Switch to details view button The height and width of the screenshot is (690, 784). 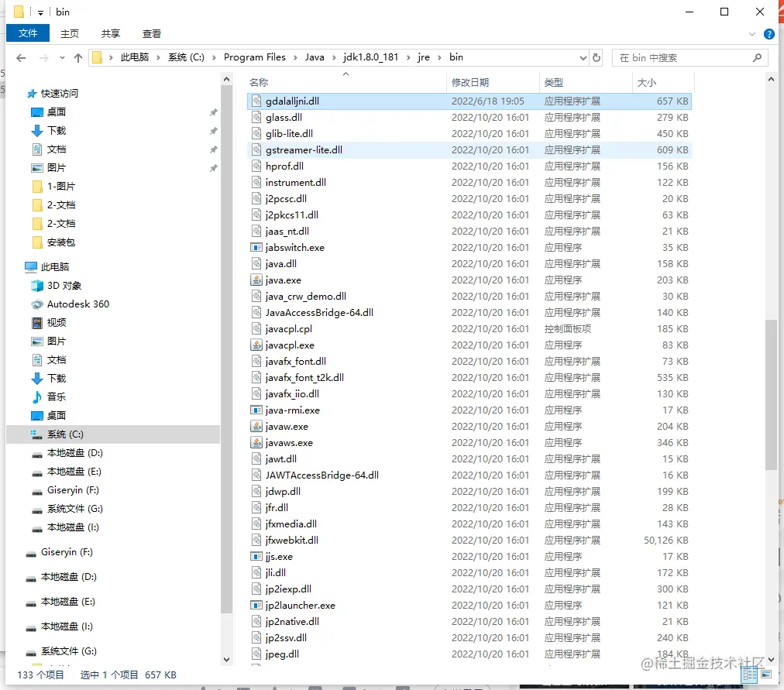tap(750, 675)
